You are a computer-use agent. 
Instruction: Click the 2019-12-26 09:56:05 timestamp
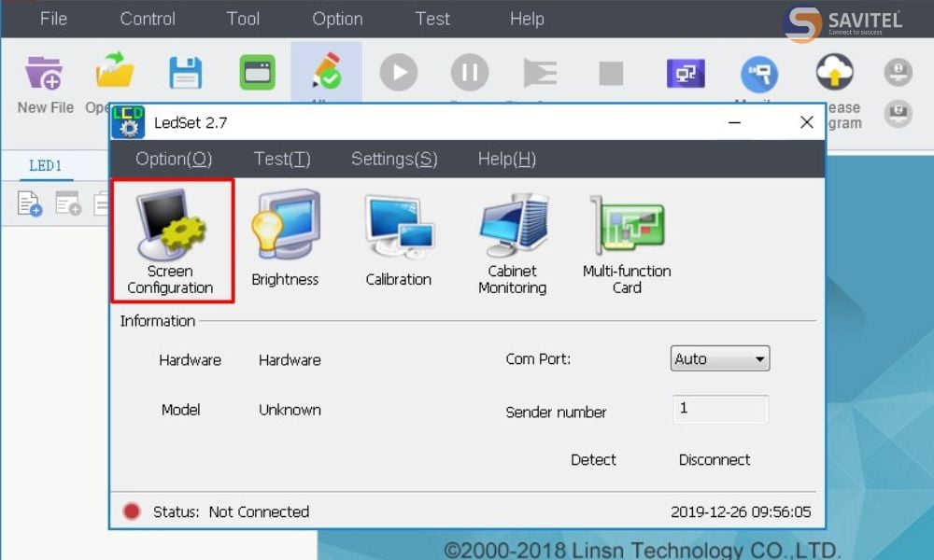point(741,511)
